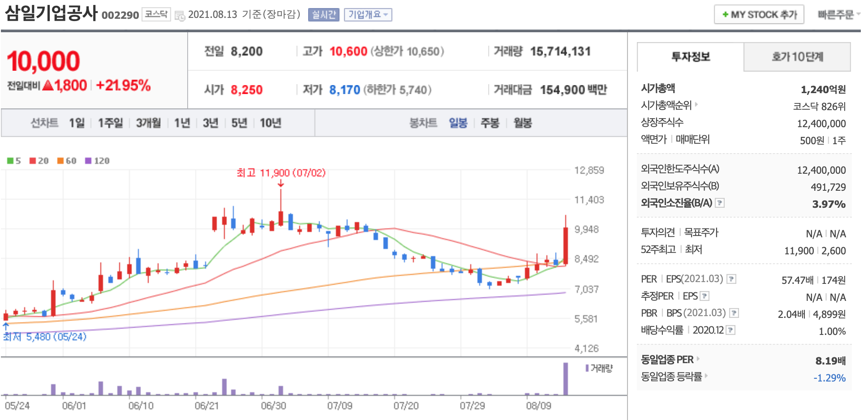Click the 실시간 button
868x420 pixels.
tap(324, 15)
